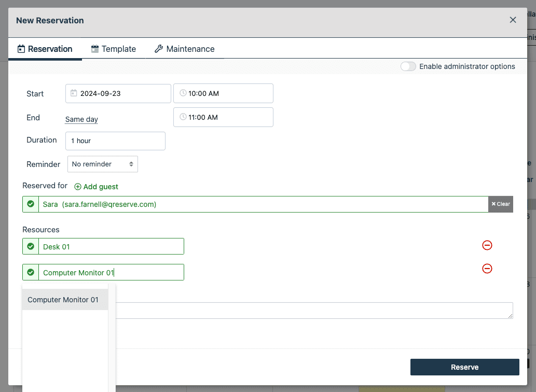Click the clock icon in end time
The height and width of the screenshot is (392, 536).
[x=183, y=117]
